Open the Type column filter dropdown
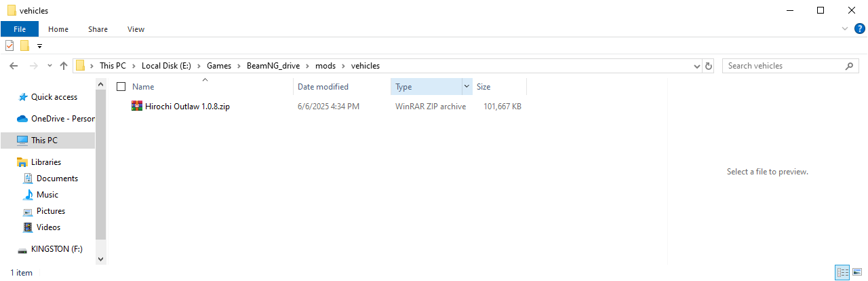 tap(467, 87)
